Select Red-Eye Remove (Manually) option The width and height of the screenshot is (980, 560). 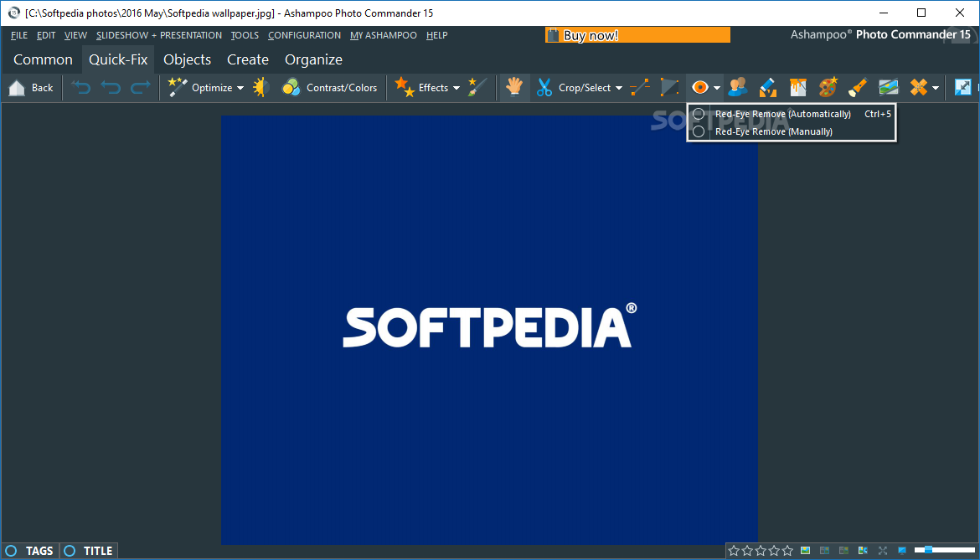pos(792,131)
